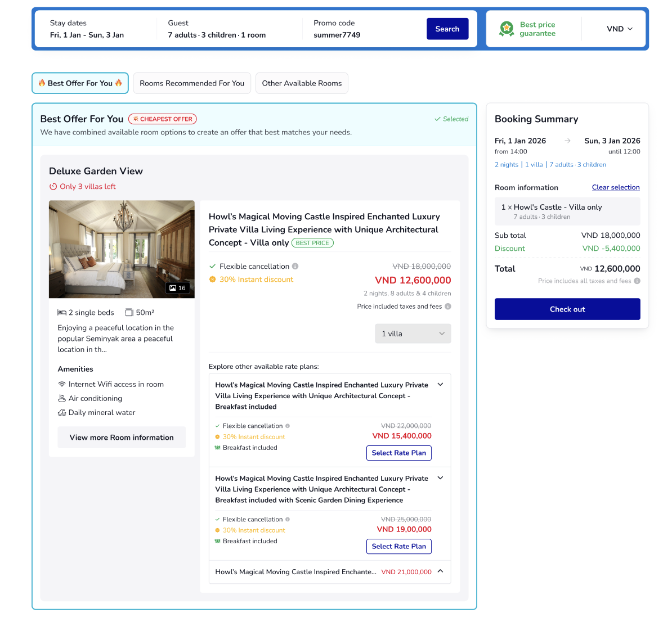Click the clock icon by Only 3 villas left
This screenshot has width=672, height=622.
[x=53, y=186]
